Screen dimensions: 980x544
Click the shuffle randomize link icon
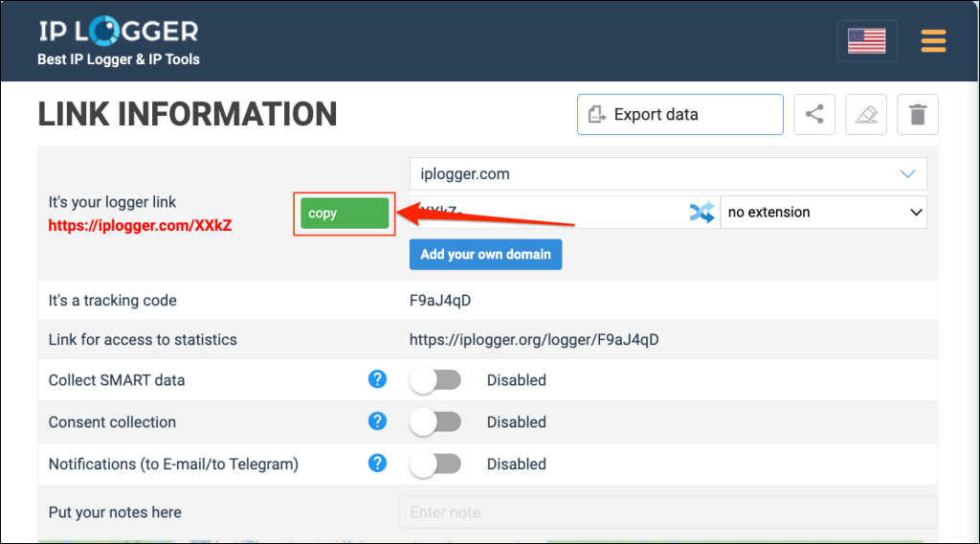[x=702, y=213]
